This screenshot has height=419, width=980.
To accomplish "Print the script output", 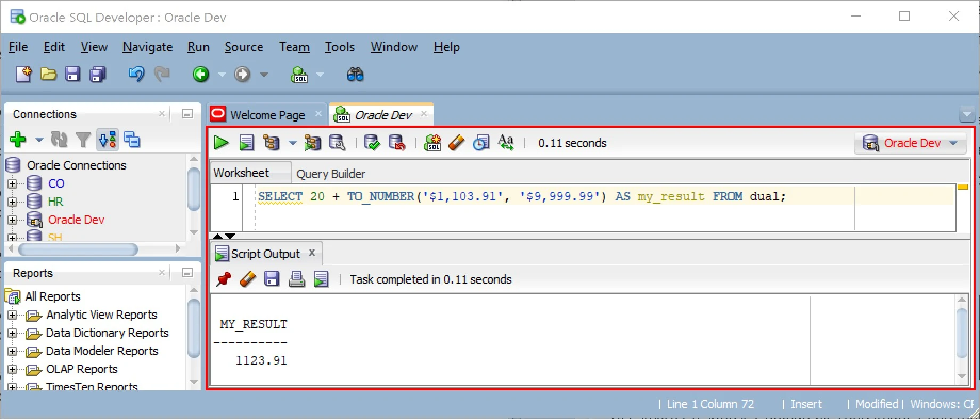I will pos(297,279).
